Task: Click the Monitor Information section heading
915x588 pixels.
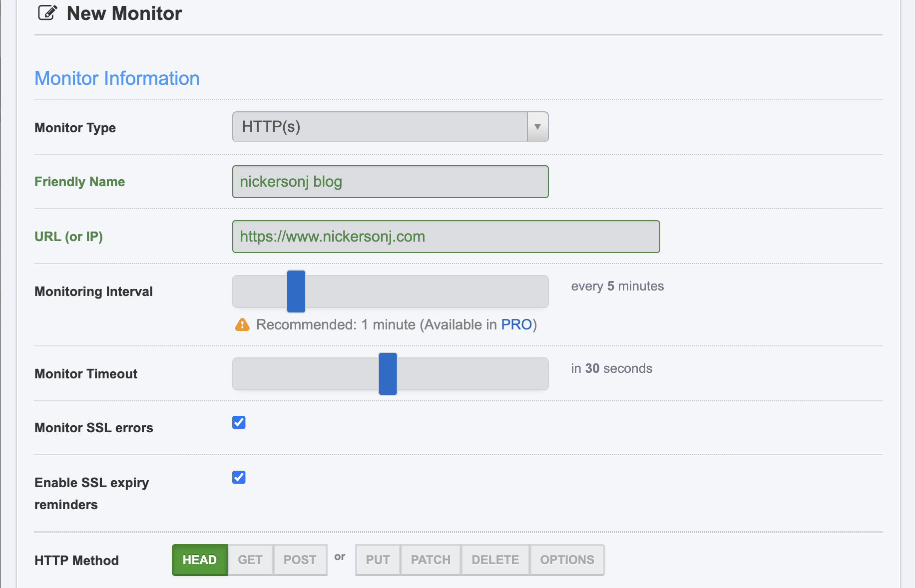Action: pos(116,78)
